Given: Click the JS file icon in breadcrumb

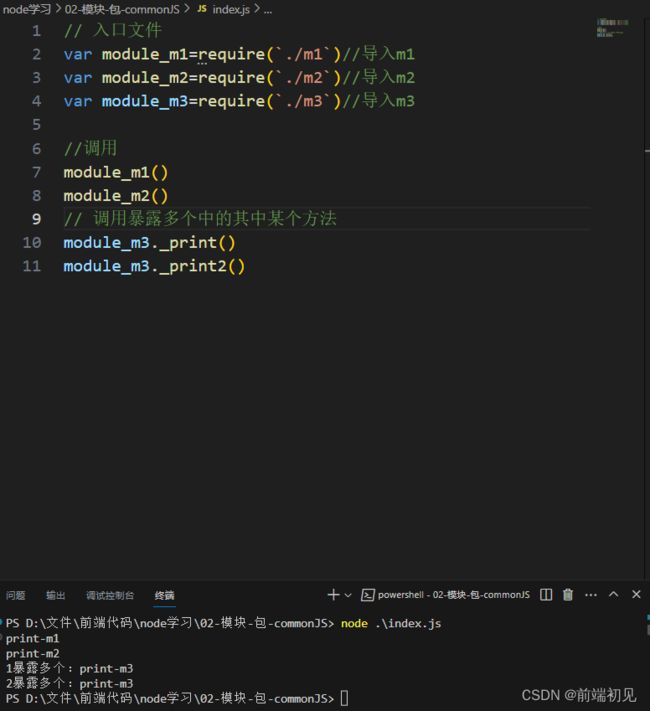Looking at the screenshot, I should coord(202,9).
